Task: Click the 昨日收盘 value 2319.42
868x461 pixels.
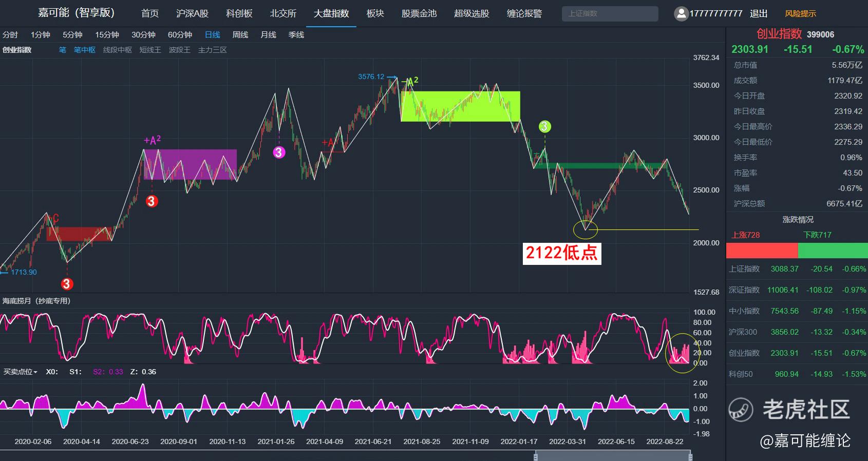Action: pyautogui.click(x=848, y=111)
